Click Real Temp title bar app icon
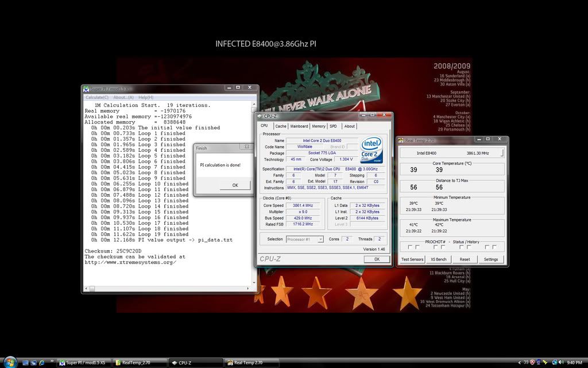588x368 pixels. (401, 140)
